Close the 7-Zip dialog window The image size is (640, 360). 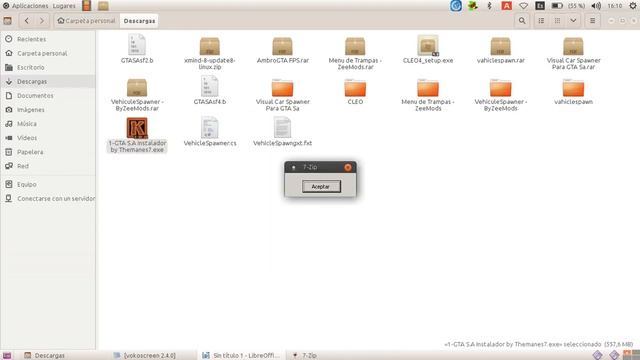(348, 167)
